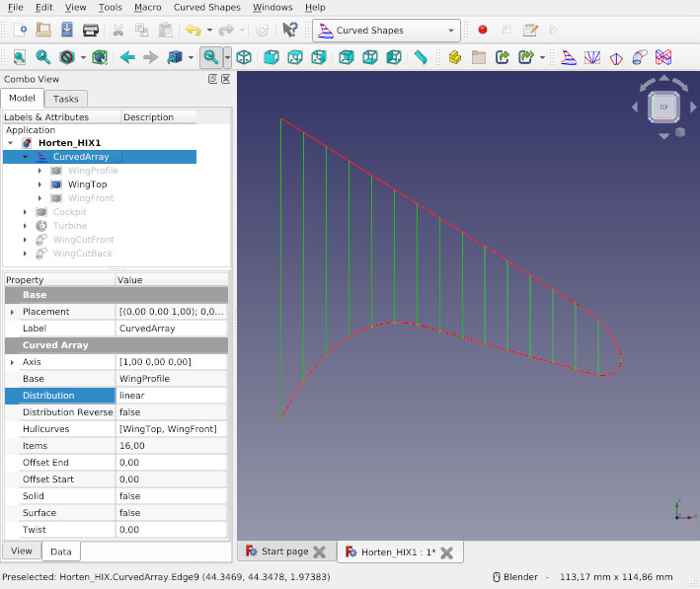Set right view cube icon

pyautogui.click(x=319, y=57)
